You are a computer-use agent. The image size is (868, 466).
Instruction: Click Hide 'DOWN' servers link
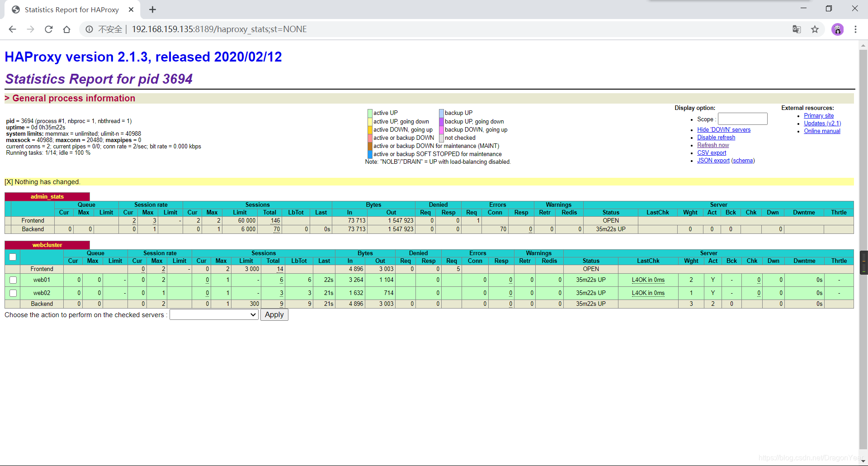pyautogui.click(x=723, y=130)
